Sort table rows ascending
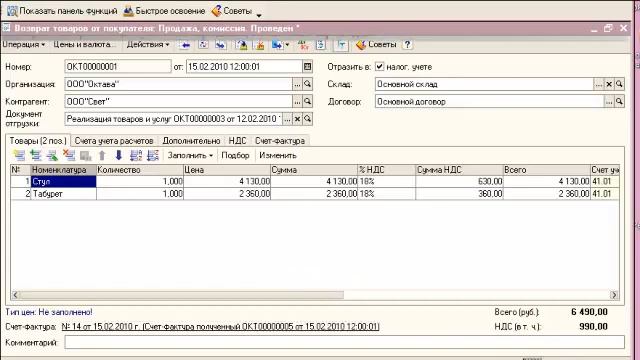This screenshot has height=360, width=640. point(136,155)
